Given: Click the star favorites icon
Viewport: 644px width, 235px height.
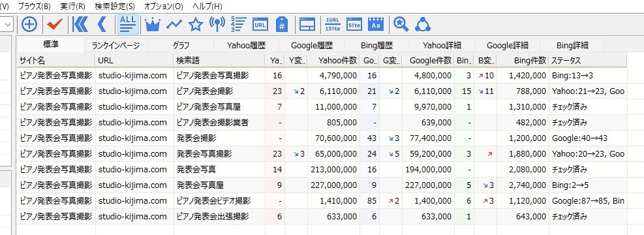Looking at the screenshot, I should click(196, 25).
